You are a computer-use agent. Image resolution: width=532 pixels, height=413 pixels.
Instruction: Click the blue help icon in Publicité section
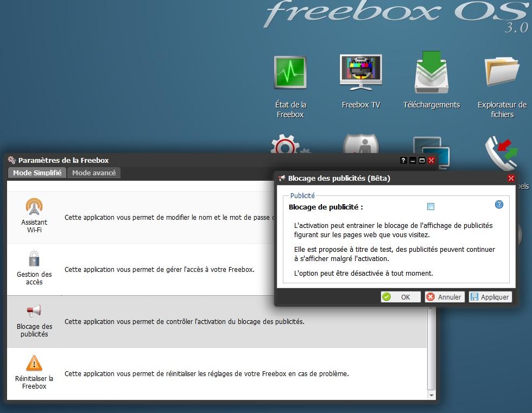coord(499,205)
